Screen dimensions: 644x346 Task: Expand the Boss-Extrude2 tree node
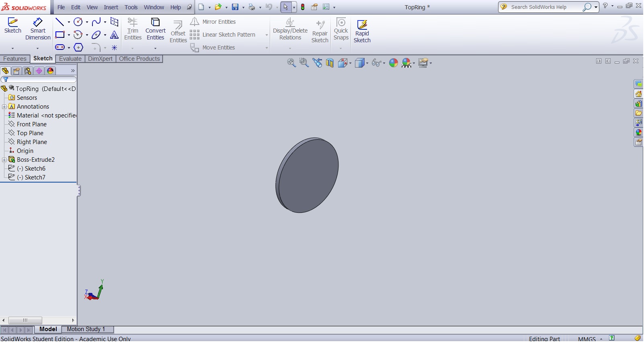[x=4, y=160]
